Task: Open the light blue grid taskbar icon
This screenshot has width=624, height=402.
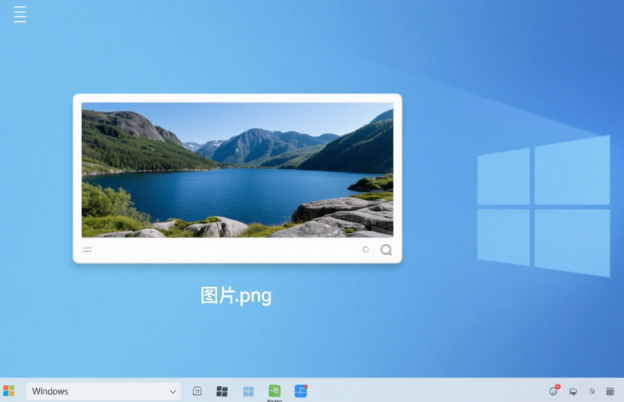Action: click(x=248, y=391)
